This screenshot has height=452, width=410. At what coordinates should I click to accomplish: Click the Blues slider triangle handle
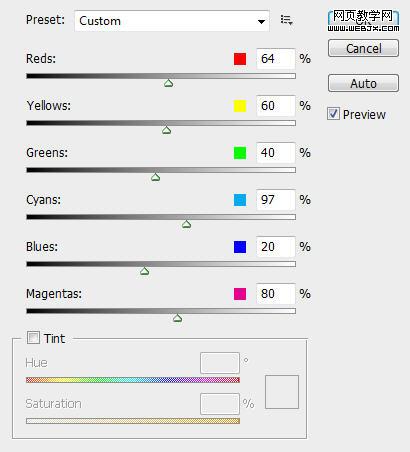[144, 271]
